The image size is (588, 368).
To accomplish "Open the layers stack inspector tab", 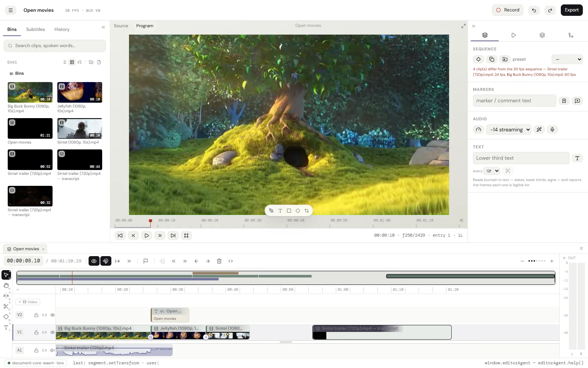I will (x=542, y=35).
